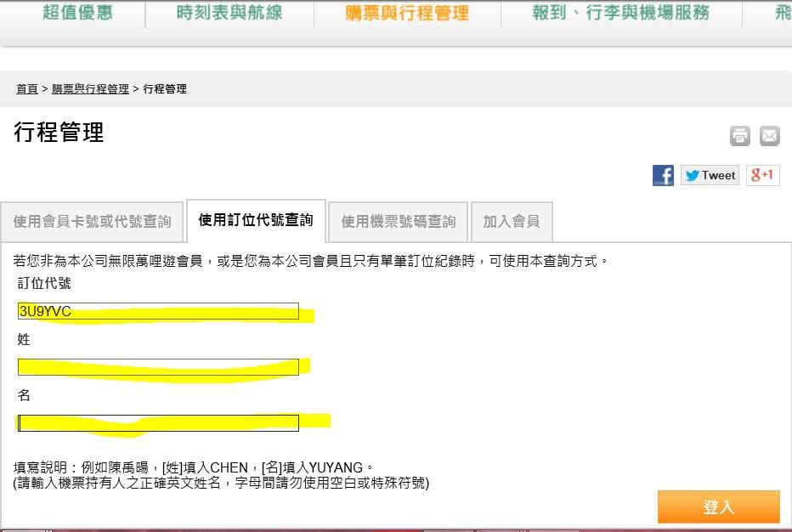Open the 超值優惠 menu
This screenshot has width=792, height=532.
click(x=78, y=14)
